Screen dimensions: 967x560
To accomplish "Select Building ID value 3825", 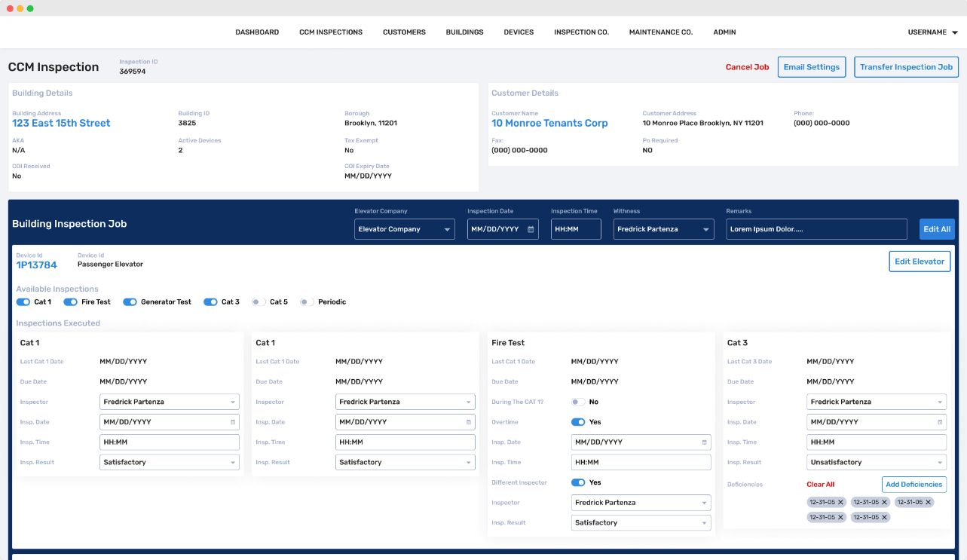I will pos(187,123).
